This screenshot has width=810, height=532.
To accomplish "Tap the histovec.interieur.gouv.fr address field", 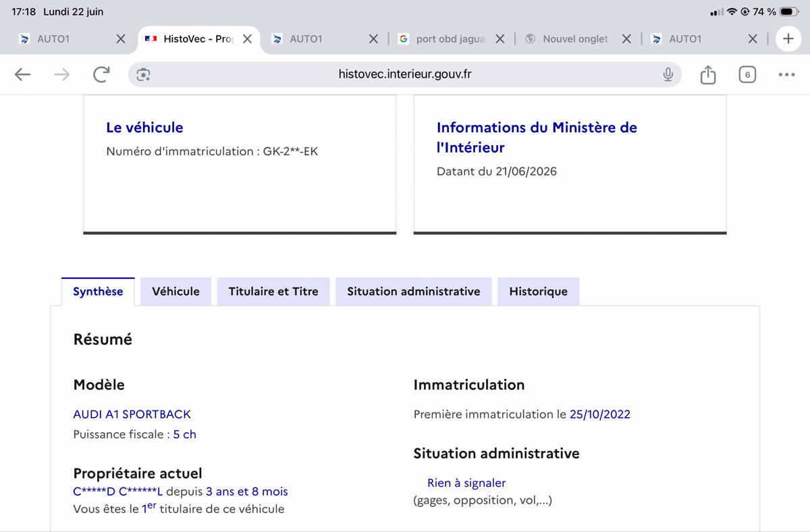I will [x=405, y=74].
